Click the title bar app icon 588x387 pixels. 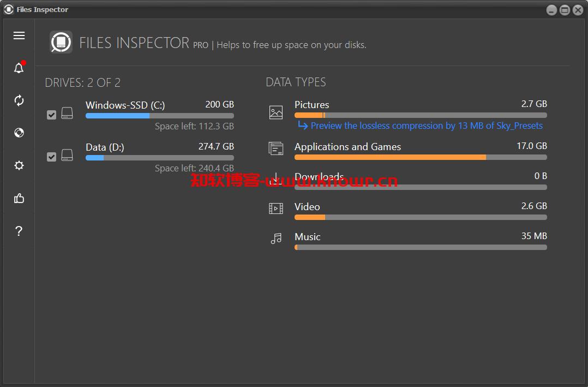tap(9, 9)
